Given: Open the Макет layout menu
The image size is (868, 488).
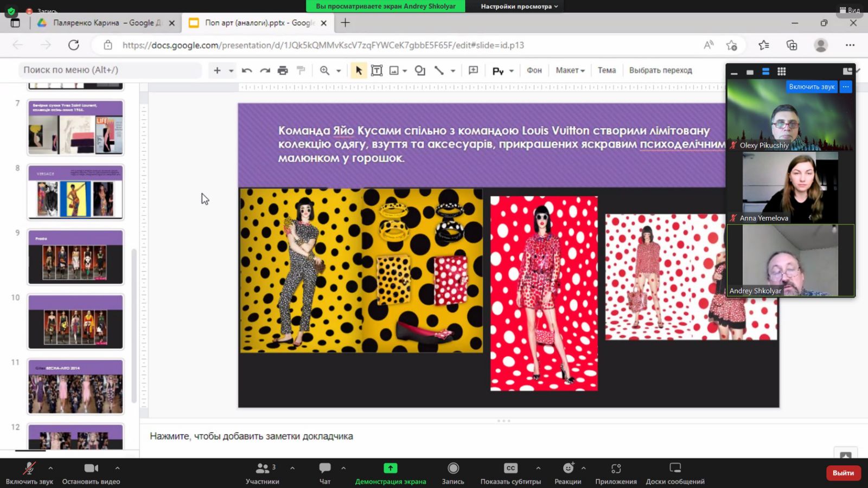Looking at the screenshot, I should [x=570, y=70].
